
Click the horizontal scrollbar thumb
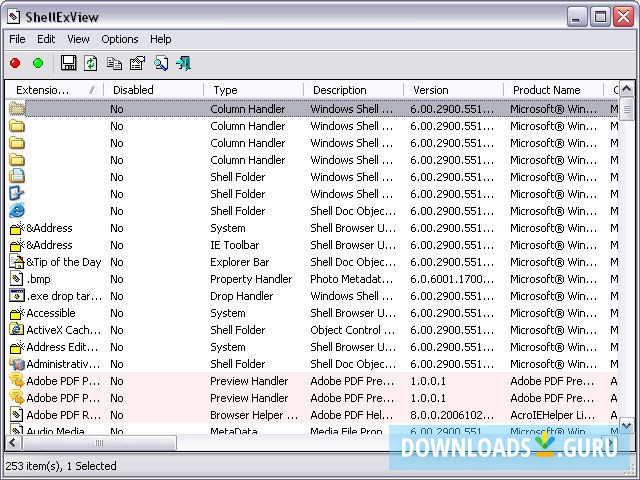[x=99, y=442]
